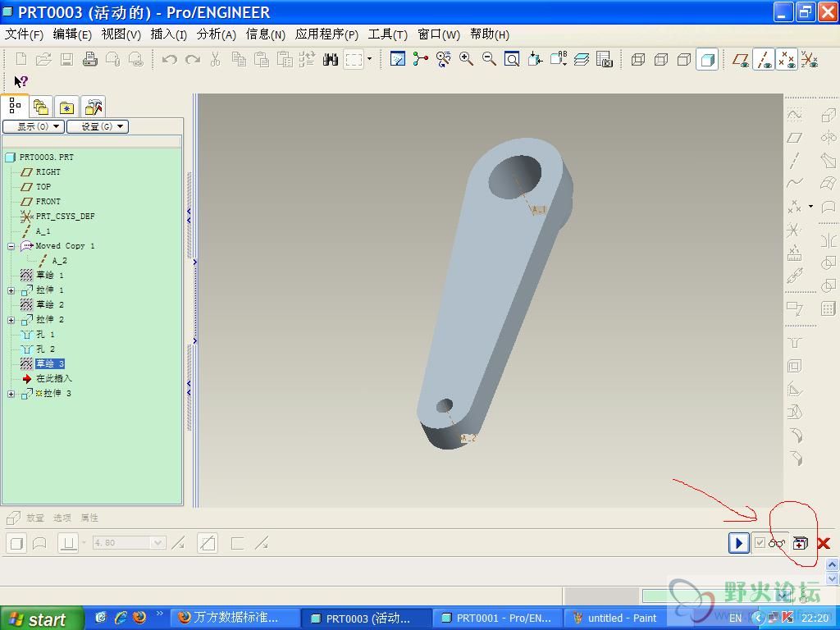Image resolution: width=840 pixels, height=630 pixels.
Task: Open the 视图(V) menu
Action: point(121,34)
